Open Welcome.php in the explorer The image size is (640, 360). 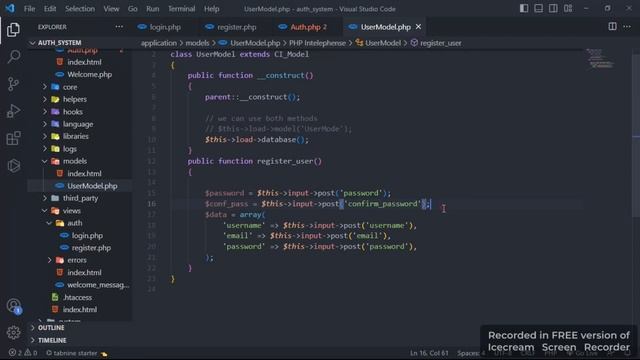(x=89, y=74)
